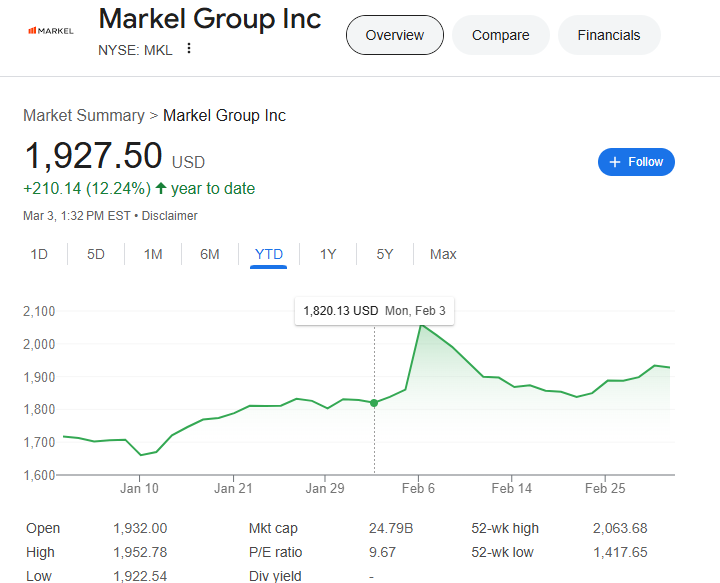Click the P/E ratio value 9.67
Image resolution: width=720 pixels, height=583 pixels.
click(x=382, y=552)
